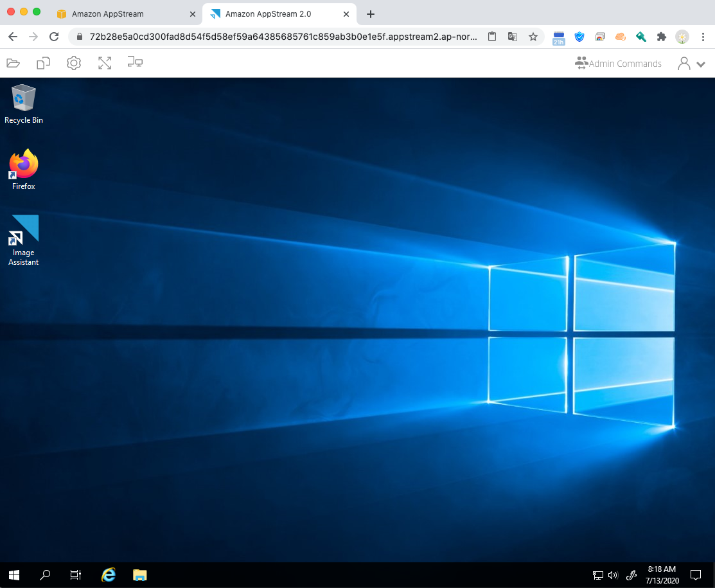Open AppStream settings gear icon

[74, 63]
